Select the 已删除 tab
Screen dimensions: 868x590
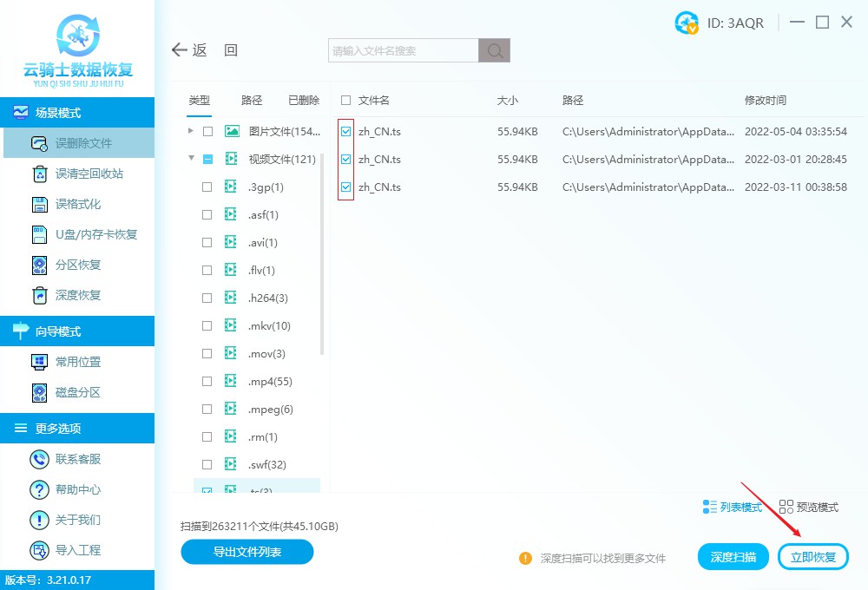pyautogui.click(x=304, y=100)
